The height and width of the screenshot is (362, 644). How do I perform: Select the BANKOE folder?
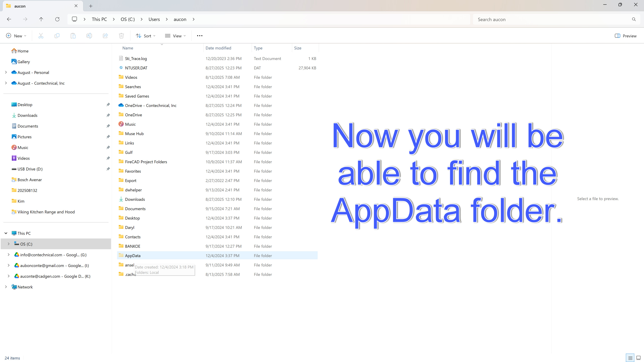pyautogui.click(x=217, y=246)
